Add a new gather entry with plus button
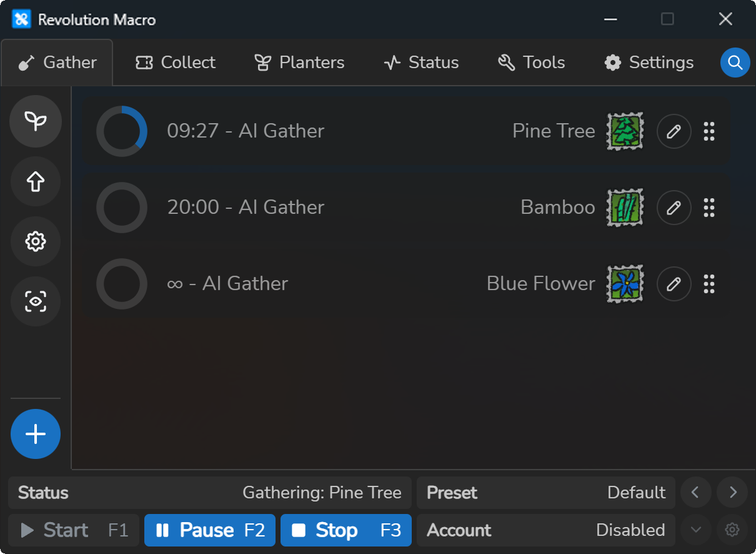 point(36,434)
